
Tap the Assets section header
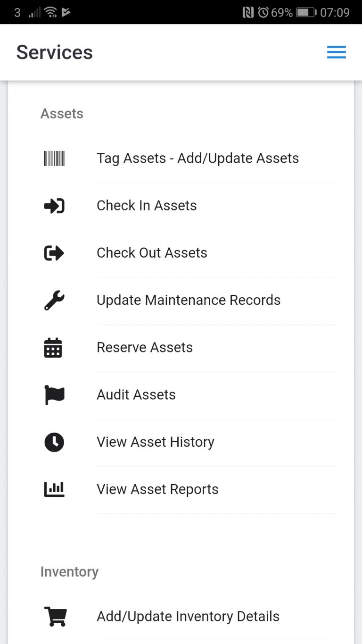coord(62,113)
